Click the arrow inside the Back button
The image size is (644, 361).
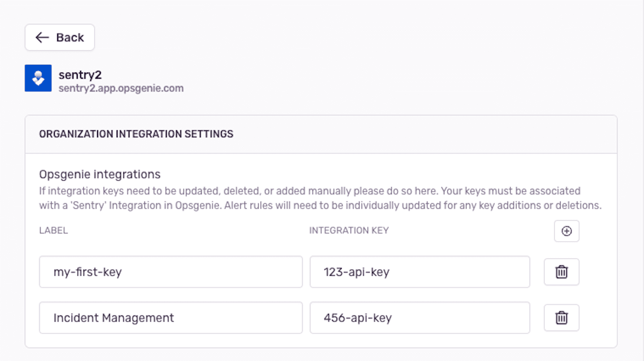pyautogui.click(x=42, y=37)
